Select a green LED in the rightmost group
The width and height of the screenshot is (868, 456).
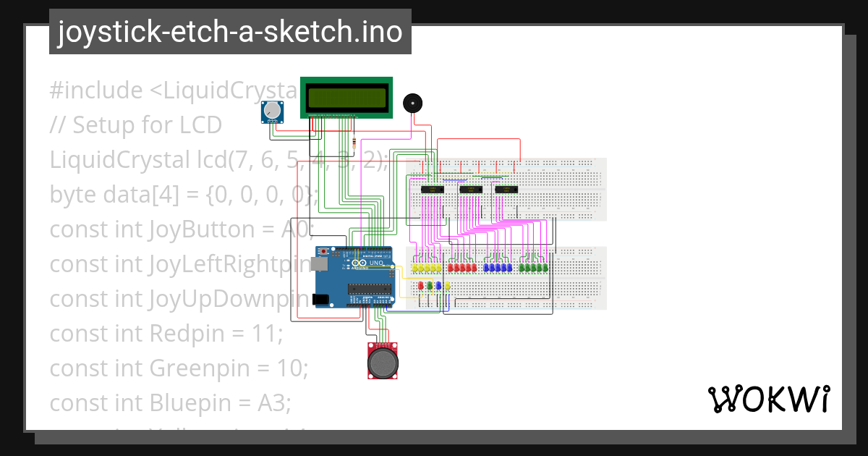[x=533, y=268]
